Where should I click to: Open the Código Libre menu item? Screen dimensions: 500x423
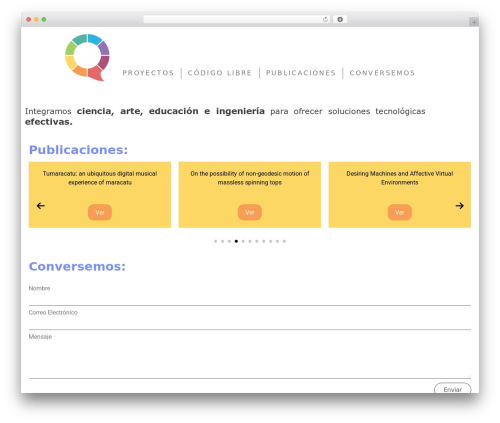coord(220,73)
